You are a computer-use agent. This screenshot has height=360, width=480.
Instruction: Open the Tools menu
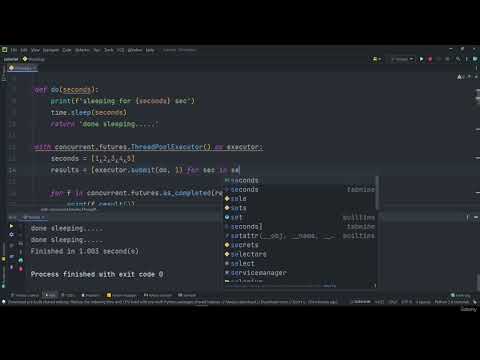(109, 50)
